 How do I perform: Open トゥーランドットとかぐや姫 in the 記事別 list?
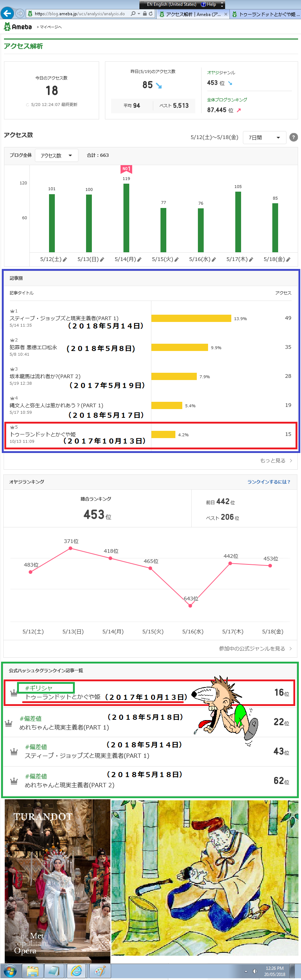42,434
